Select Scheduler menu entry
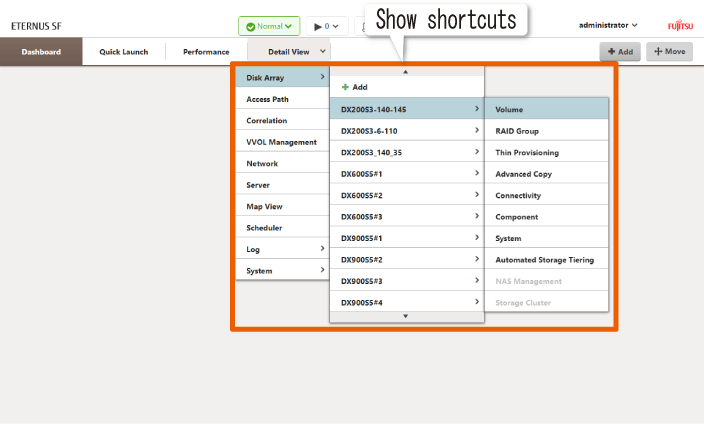This screenshot has width=704, height=424. coord(282,228)
